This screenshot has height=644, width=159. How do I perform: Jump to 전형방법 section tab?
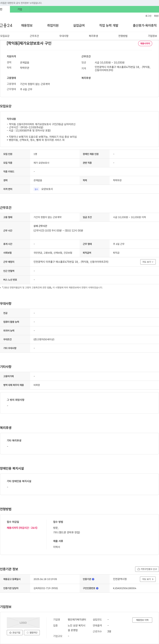point(123,36)
